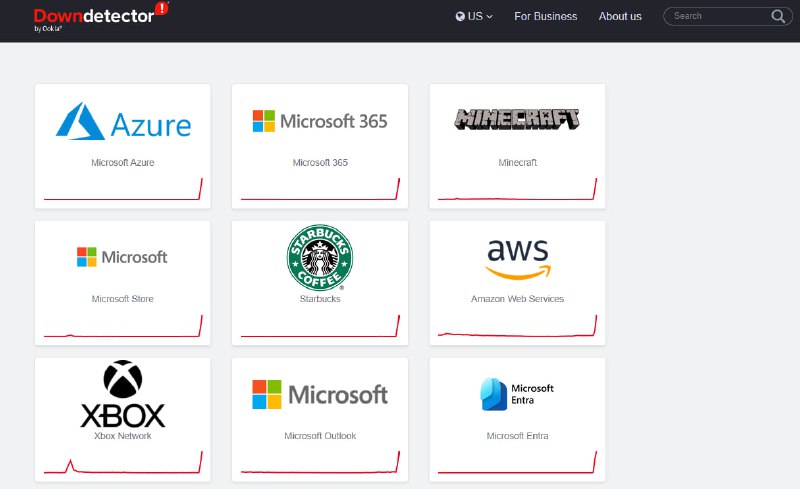
Task: View the Xbox Network outage sparkline
Action: pos(123,462)
